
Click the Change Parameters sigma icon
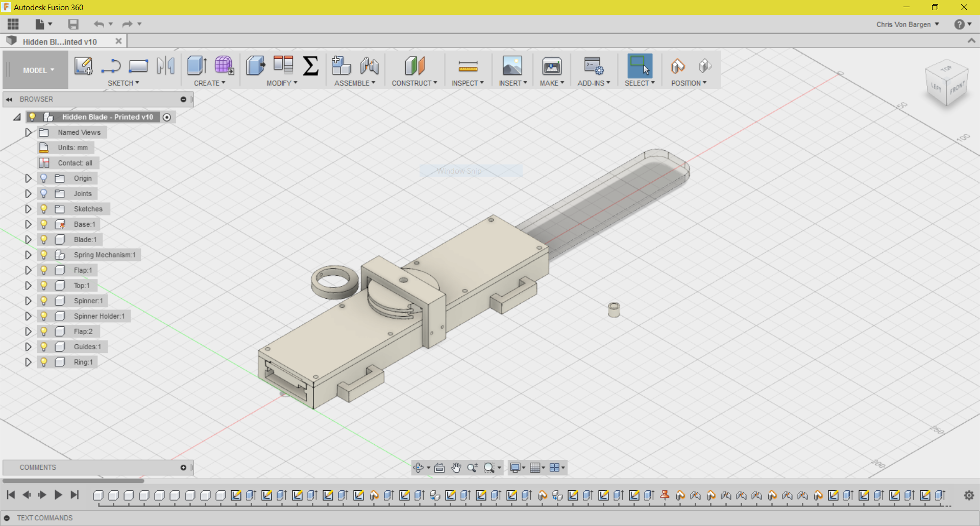coord(311,65)
